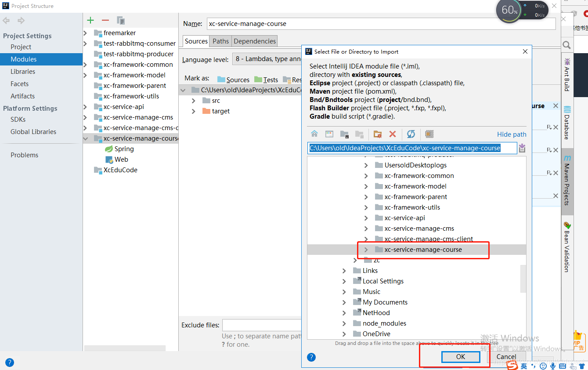Image resolution: width=588 pixels, height=370 pixels.
Task: Click the Home directory icon in dialog
Action: (314, 134)
